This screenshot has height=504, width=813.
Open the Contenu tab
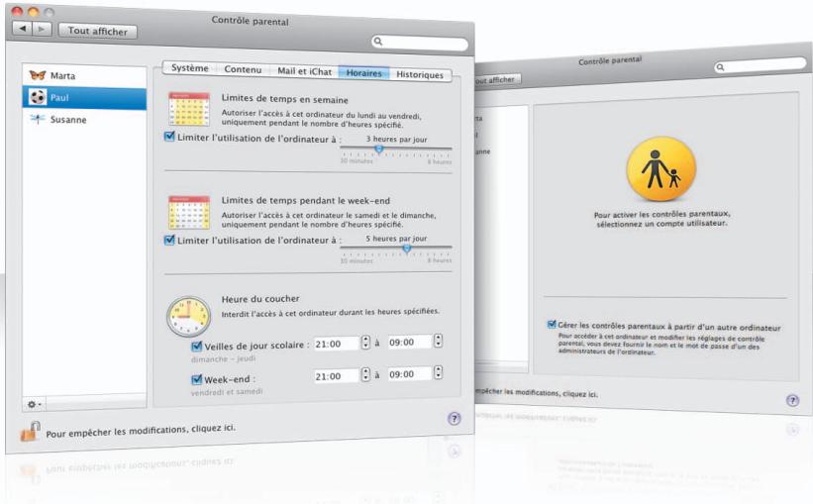pos(243,69)
